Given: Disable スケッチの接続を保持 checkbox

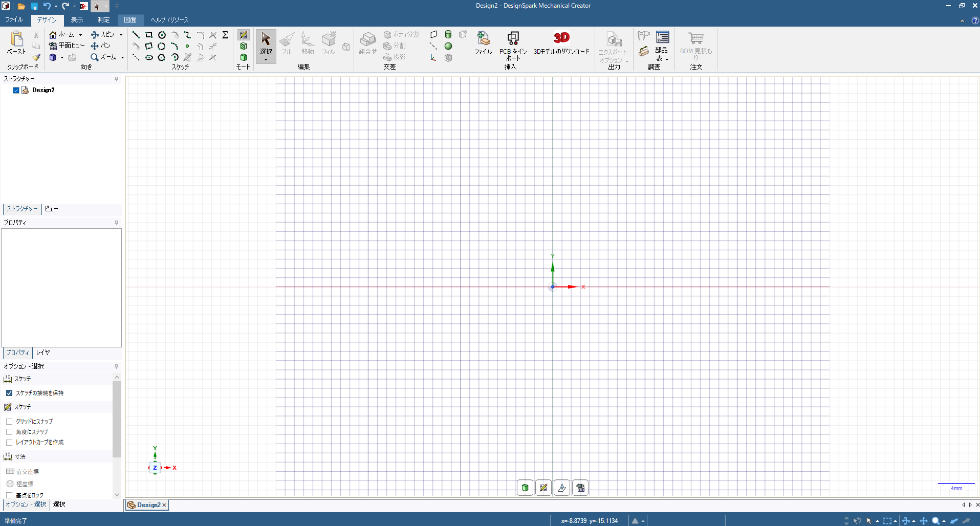Looking at the screenshot, I should click(x=9, y=393).
